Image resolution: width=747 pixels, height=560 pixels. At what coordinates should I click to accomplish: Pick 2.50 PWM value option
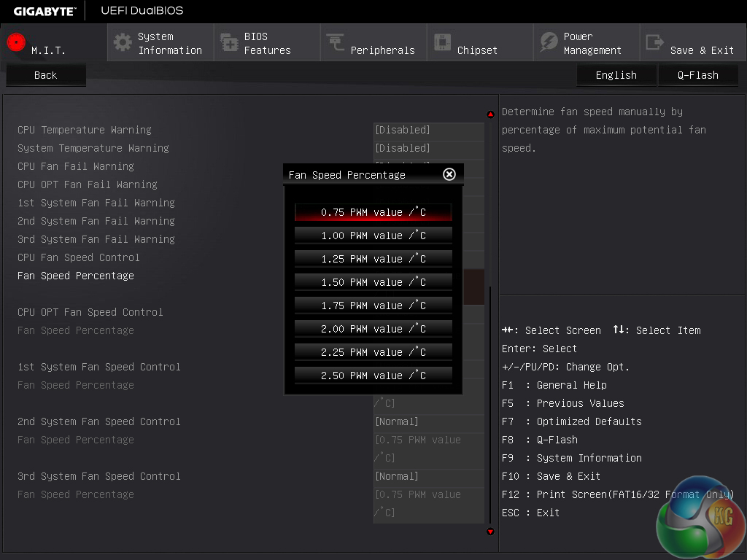point(373,376)
